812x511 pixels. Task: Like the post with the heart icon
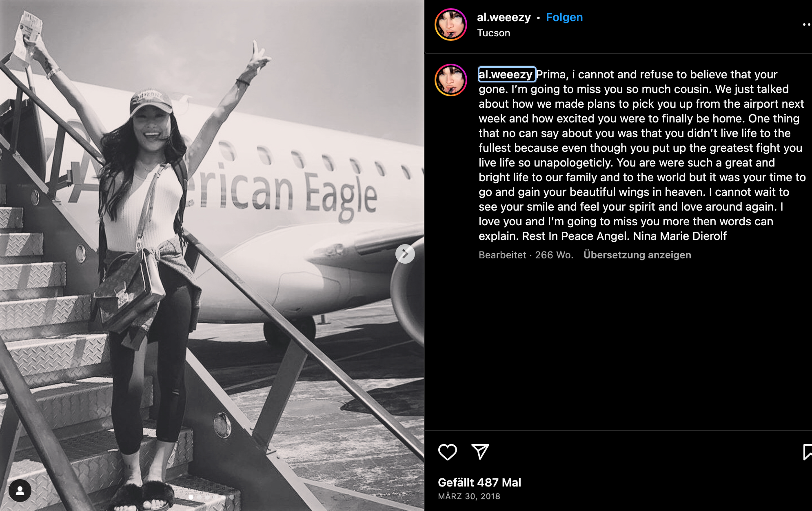tap(447, 452)
